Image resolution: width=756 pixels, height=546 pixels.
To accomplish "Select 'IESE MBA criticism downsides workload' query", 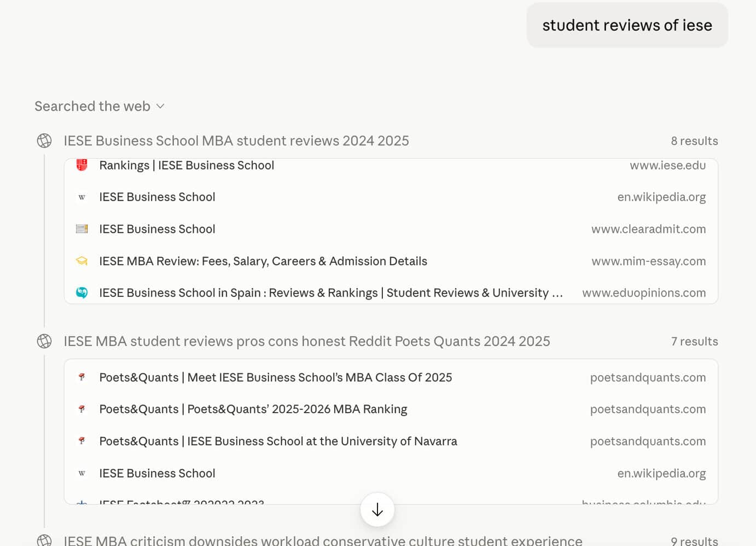I will pos(323,541).
